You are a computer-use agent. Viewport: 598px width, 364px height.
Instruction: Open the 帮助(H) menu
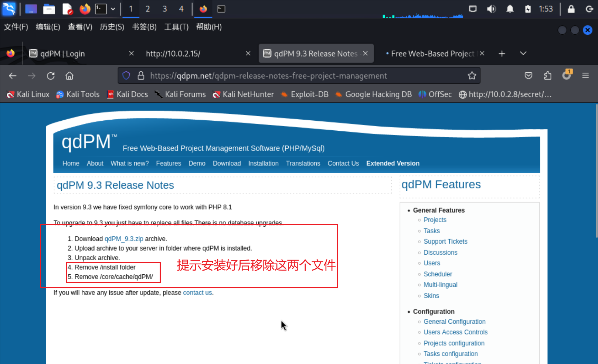[209, 27]
